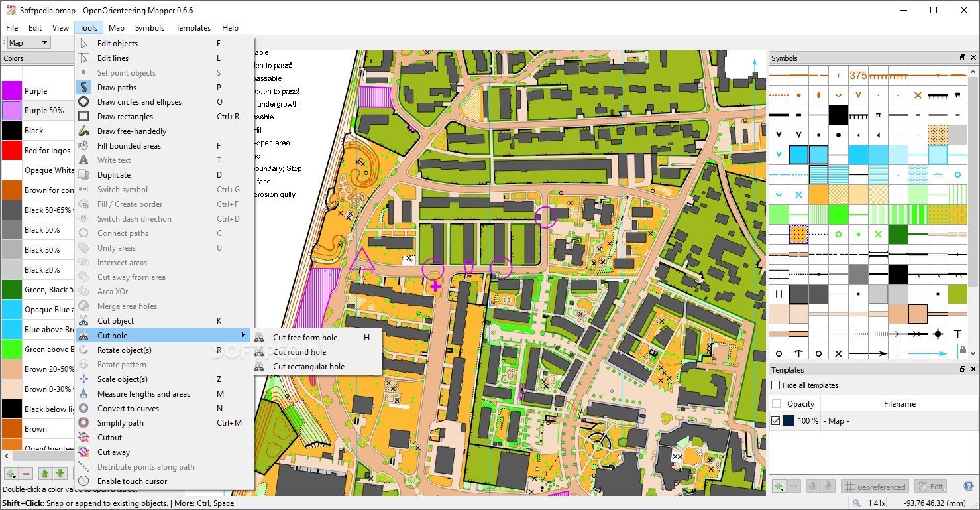980x510 pixels.
Task: Select the Purple 50% color row
Action: point(38,111)
